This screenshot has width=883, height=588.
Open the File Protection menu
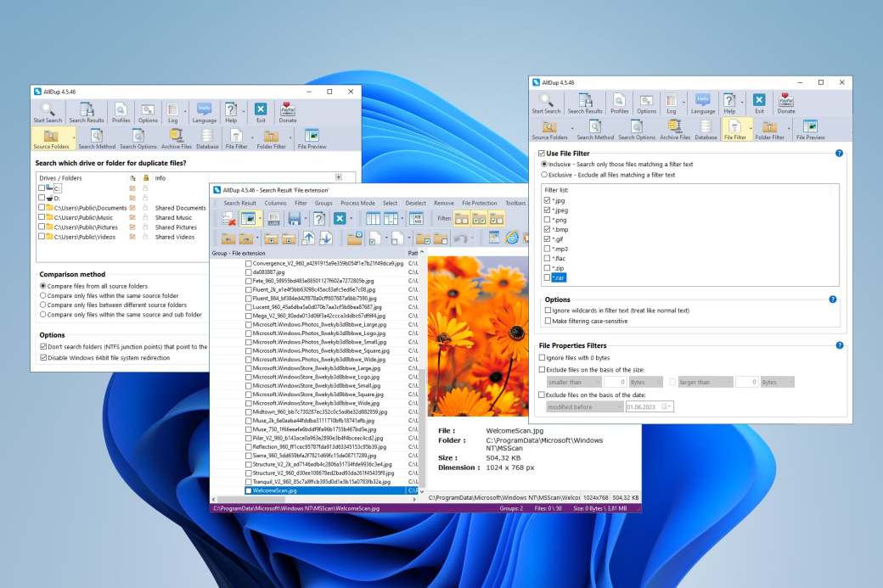coord(480,204)
